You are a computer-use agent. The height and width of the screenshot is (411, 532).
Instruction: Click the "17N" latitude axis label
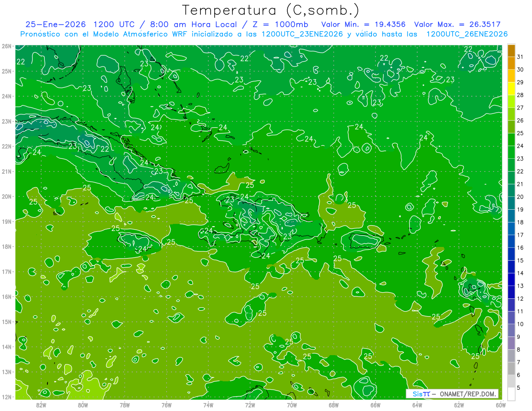pos(7,271)
